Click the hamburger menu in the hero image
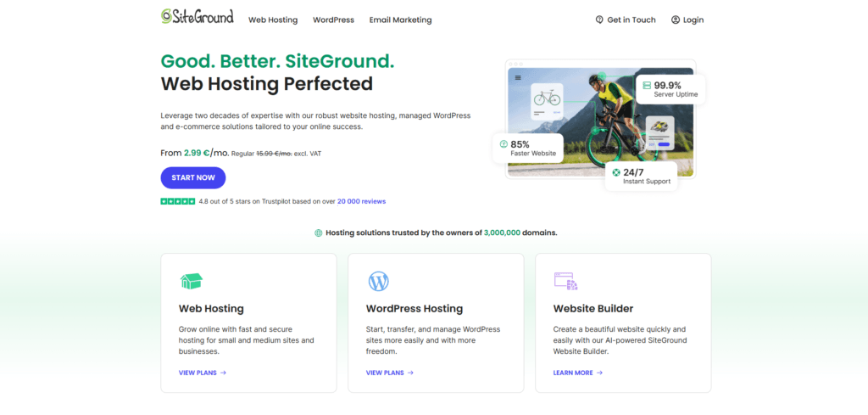868x415 pixels. click(518, 77)
